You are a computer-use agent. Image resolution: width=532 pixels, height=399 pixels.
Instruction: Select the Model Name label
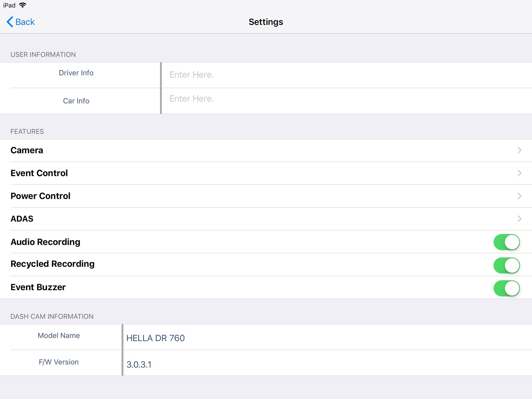pos(59,335)
